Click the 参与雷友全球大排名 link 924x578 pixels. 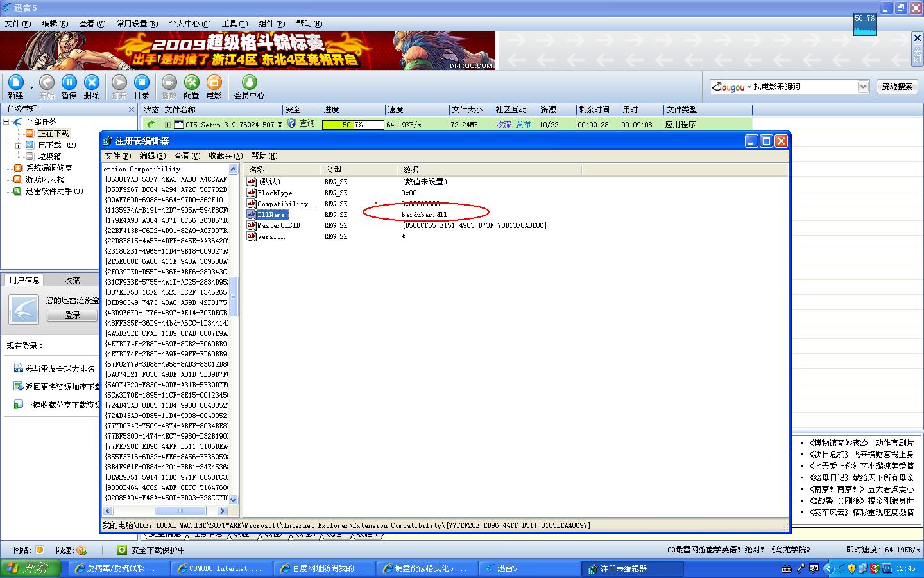click(60, 369)
